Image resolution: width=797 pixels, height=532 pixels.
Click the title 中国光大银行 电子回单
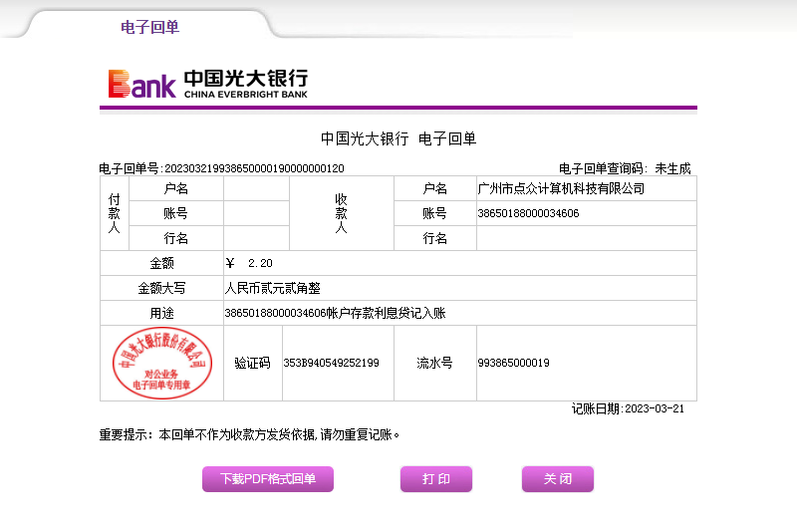[x=398, y=138]
